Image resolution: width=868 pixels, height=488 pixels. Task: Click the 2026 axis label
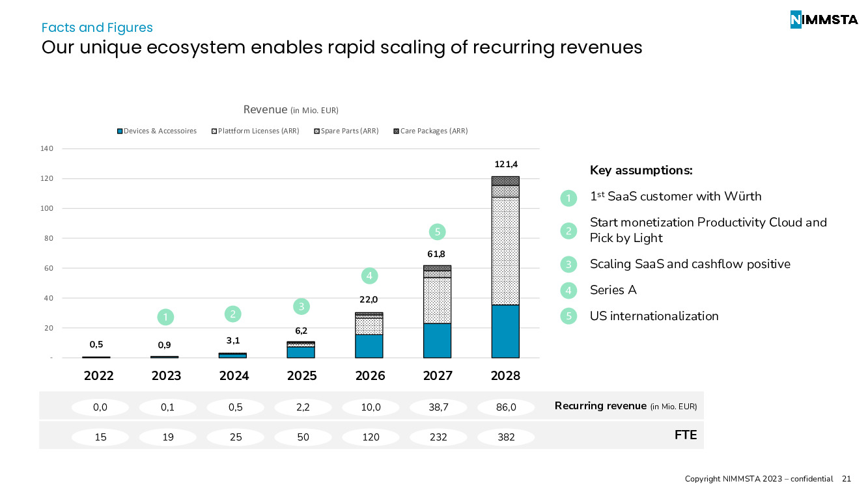370,376
